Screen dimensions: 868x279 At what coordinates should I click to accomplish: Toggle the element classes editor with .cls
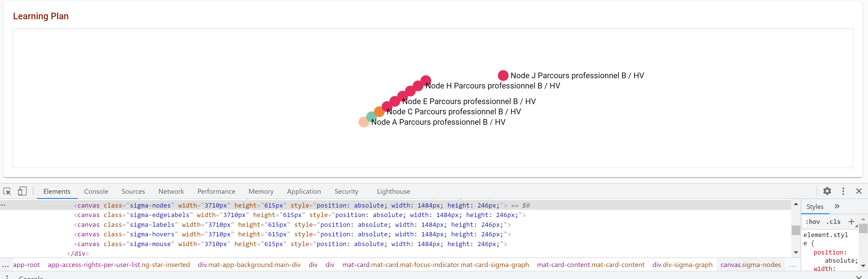pos(833,222)
